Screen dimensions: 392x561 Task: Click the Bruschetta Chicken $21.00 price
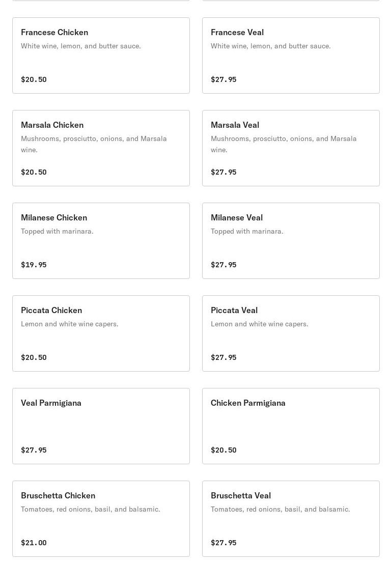(34, 543)
